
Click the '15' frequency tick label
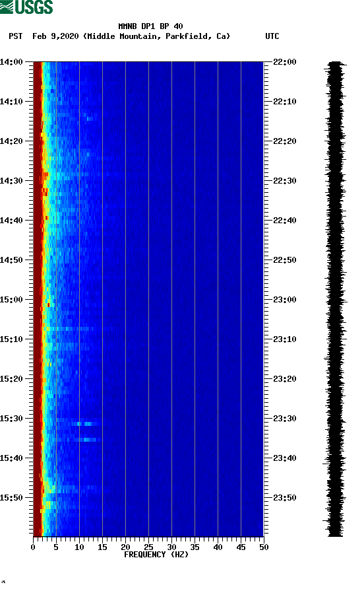tap(102, 547)
